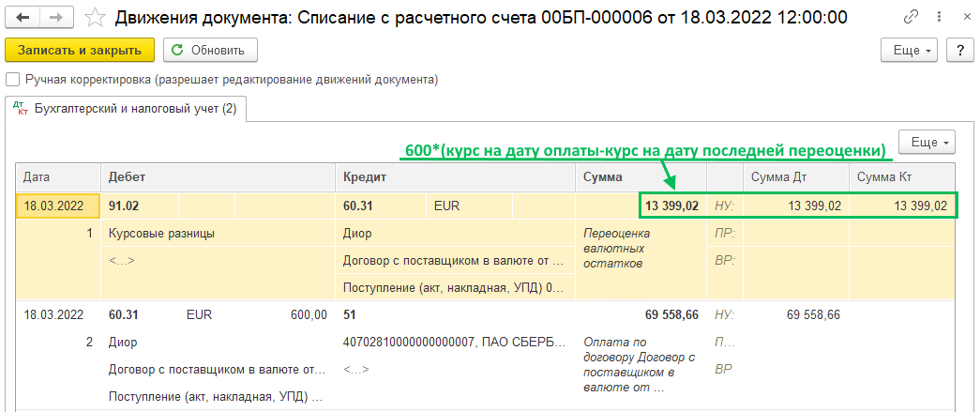The height and width of the screenshot is (412, 980).
Task: Open the Еще dropdown above the table
Action: [x=926, y=143]
